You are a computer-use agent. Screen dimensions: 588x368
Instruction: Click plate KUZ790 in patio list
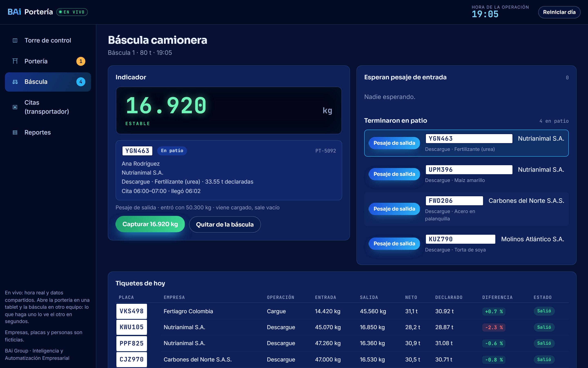point(460,239)
